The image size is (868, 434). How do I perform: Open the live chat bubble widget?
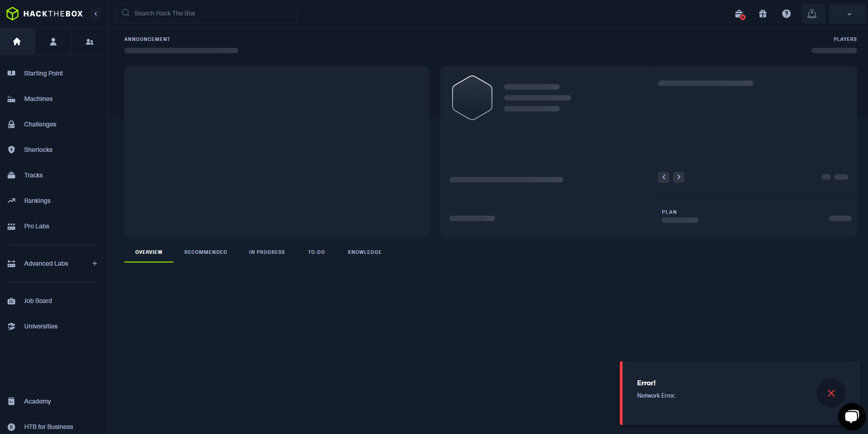click(x=851, y=416)
